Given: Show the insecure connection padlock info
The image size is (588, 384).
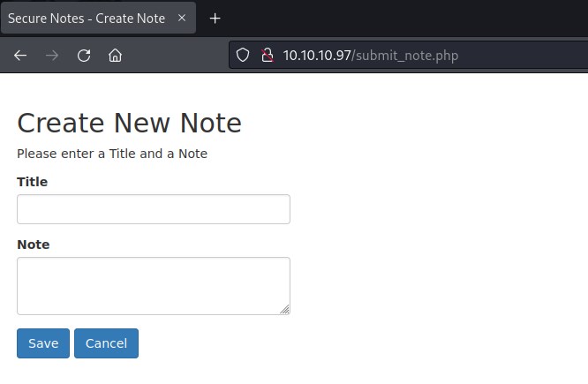Looking at the screenshot, I should (267, 56).
